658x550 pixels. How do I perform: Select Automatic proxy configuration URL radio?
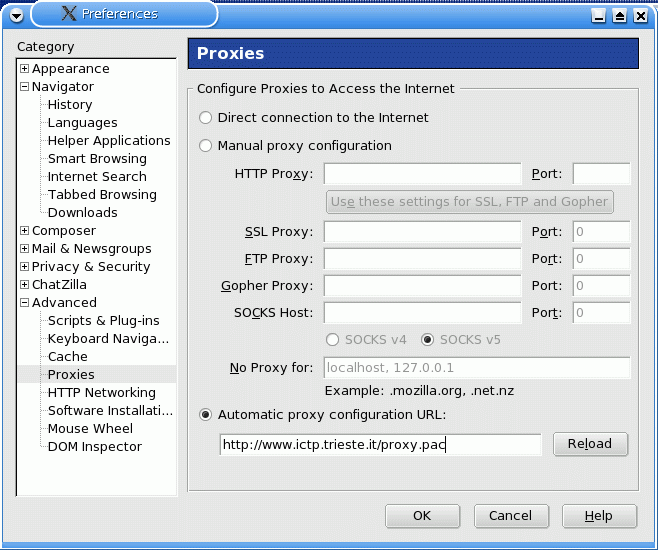point(206,414)
